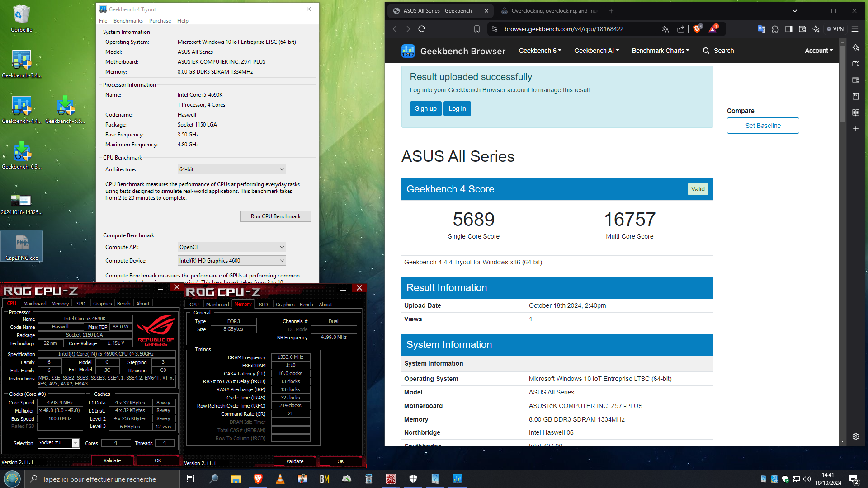This screenshot has height=488, width=868.
Task: Select the Geekbench-5.5 desktop icon
Action: point(65,109)
